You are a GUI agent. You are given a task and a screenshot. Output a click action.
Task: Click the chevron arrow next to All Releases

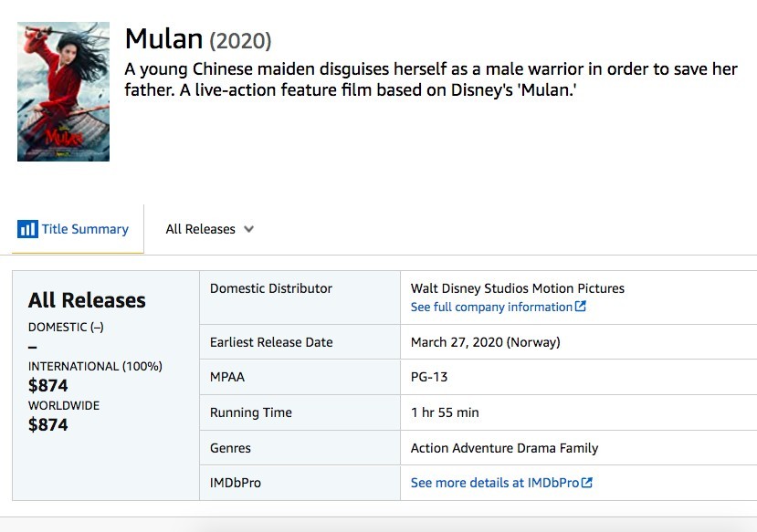[x=248, y=229]
